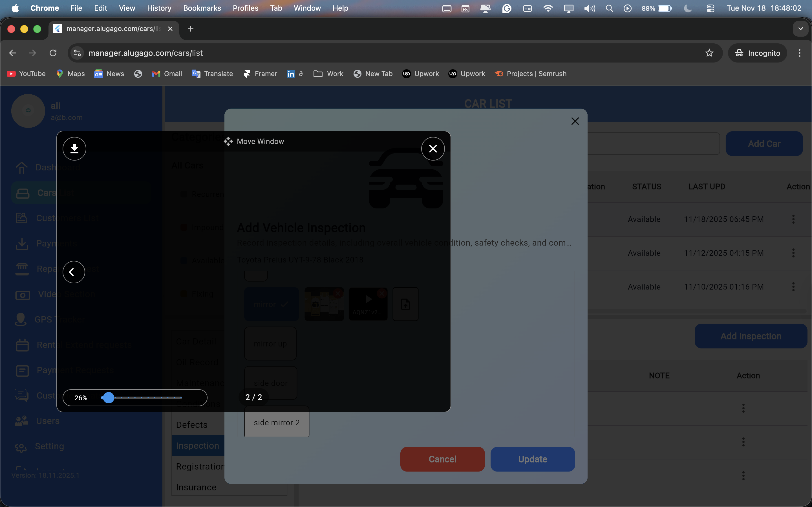812x507 pixels.
Task: Close the Add Vehicle Inspection dialog
Action: pyautogui.click(x=575, y=121)
